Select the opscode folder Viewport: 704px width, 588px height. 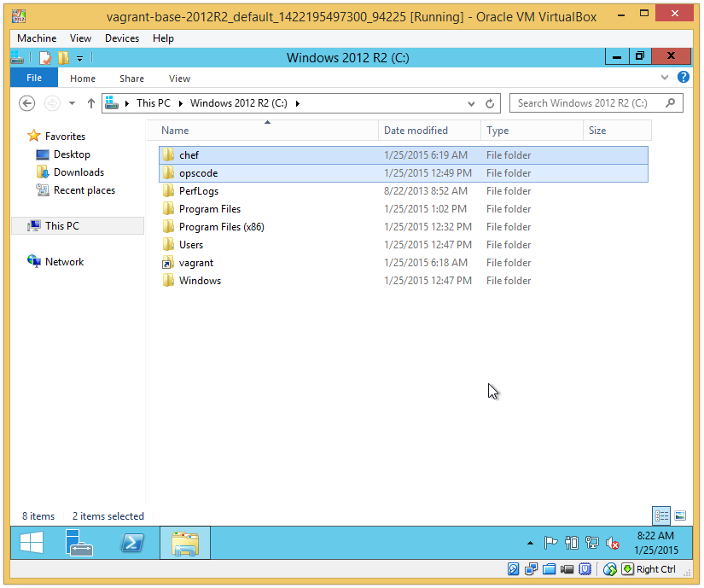click(403, 173)
